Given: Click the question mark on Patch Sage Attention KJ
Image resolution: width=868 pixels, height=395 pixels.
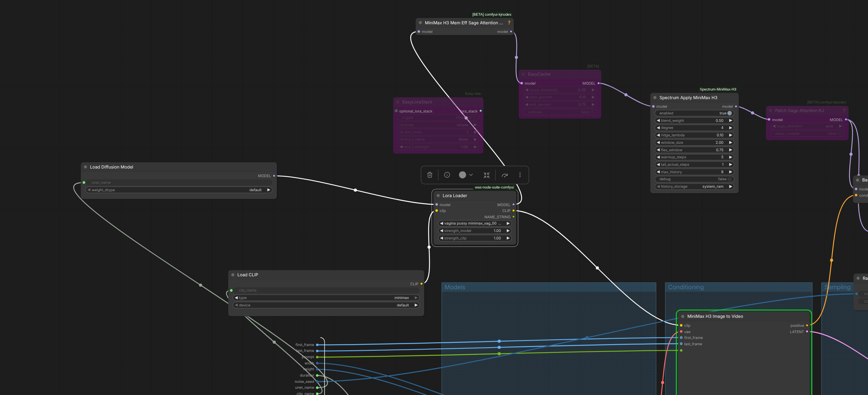Looking at the screenshot, I should tap(844, 111).
